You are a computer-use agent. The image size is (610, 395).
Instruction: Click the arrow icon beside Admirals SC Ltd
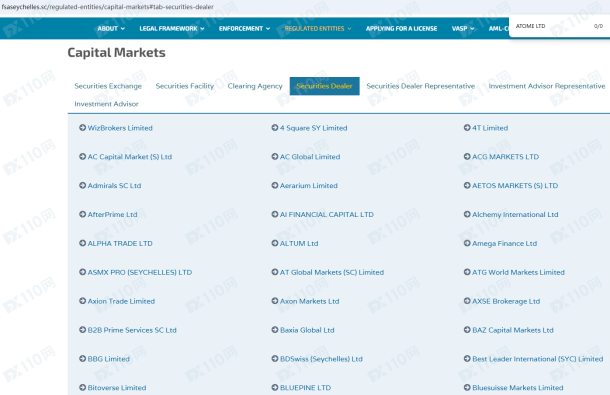coord(82,185)
